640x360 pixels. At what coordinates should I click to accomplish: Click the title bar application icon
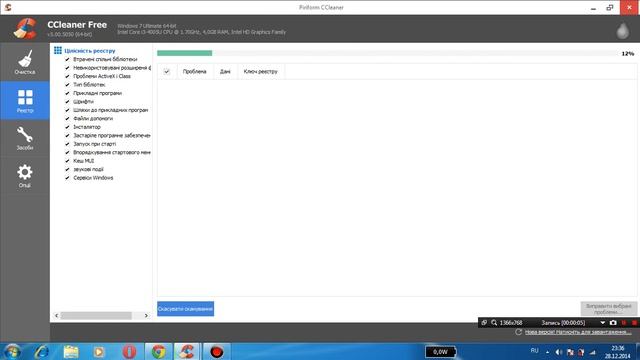(8, 7)
